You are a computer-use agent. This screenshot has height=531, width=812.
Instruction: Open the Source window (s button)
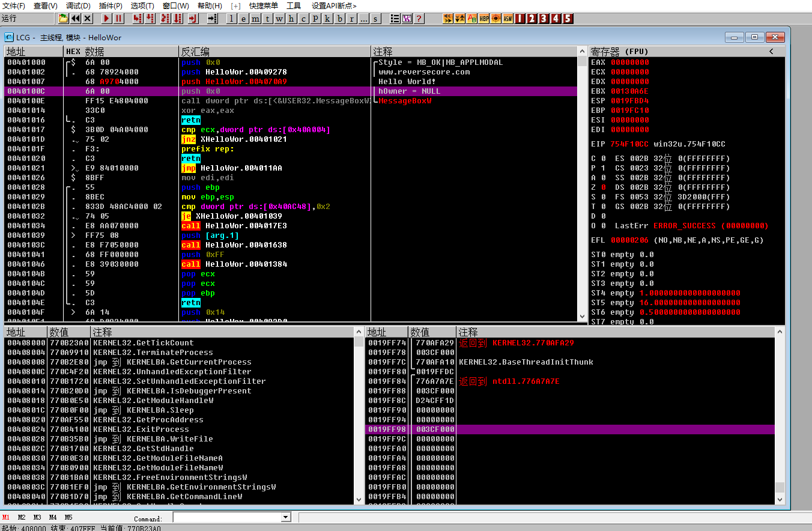376,19
